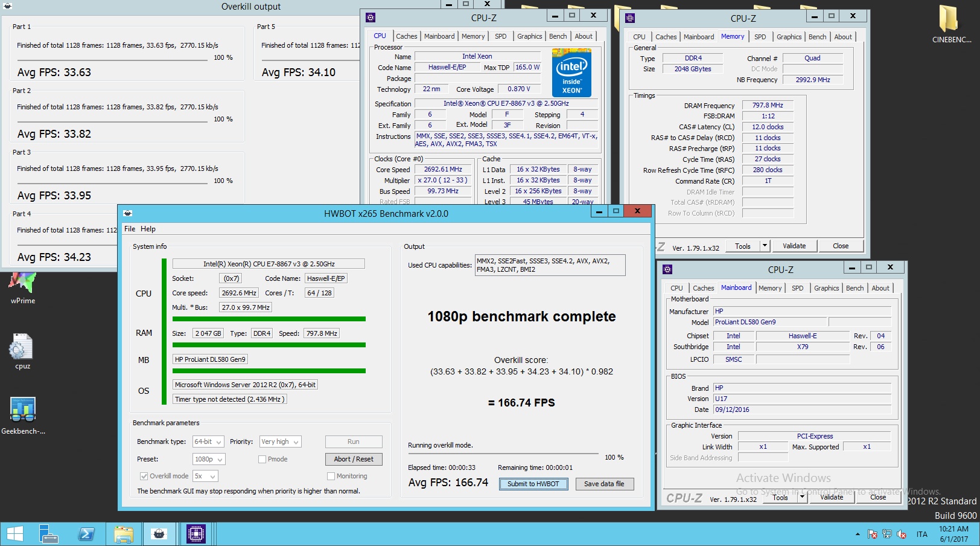Switch to the CPU-Z taskbar icon
This screenshot has height=546, width=980.
[x=196, y=534]
